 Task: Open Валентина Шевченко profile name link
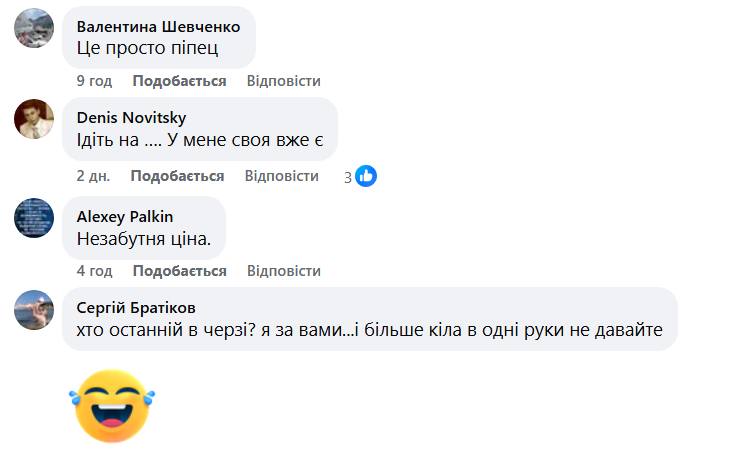pos(158,27)
